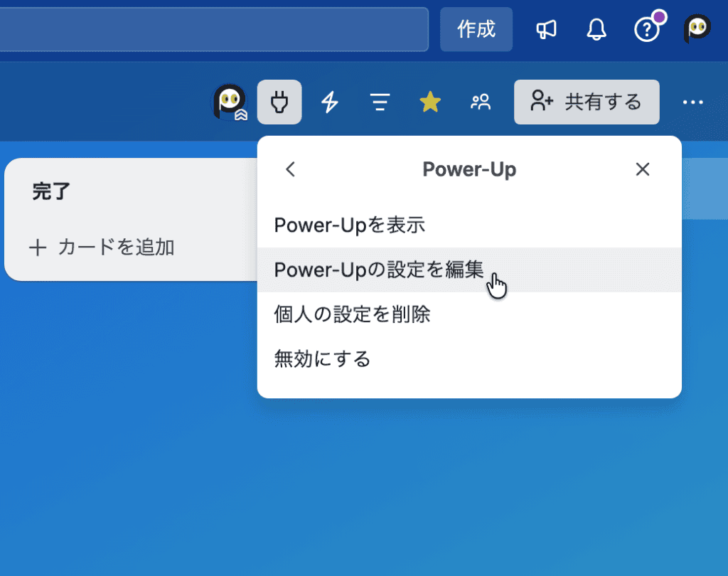
Task: Open the automation lightning bolt icon
Action: pos(330,102)
